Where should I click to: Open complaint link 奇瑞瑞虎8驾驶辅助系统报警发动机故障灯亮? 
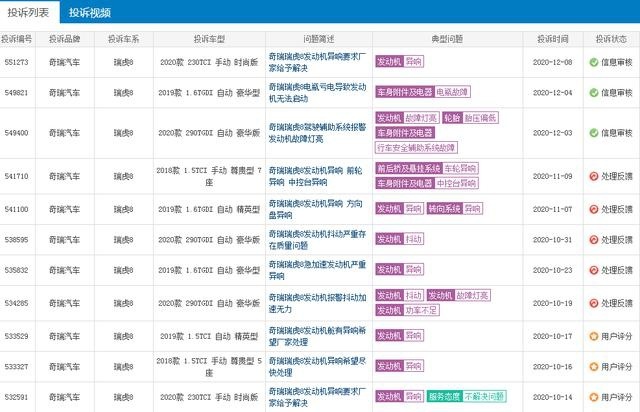(318, 133)
